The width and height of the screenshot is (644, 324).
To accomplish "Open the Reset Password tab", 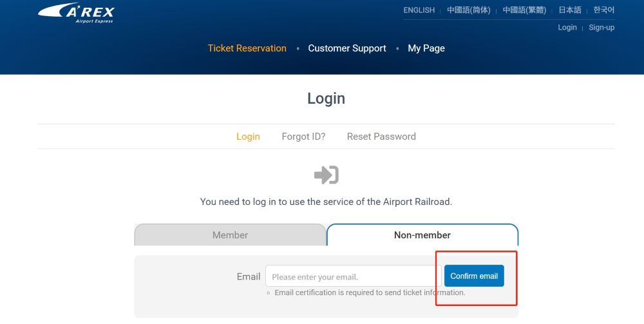I will [381, 137].
